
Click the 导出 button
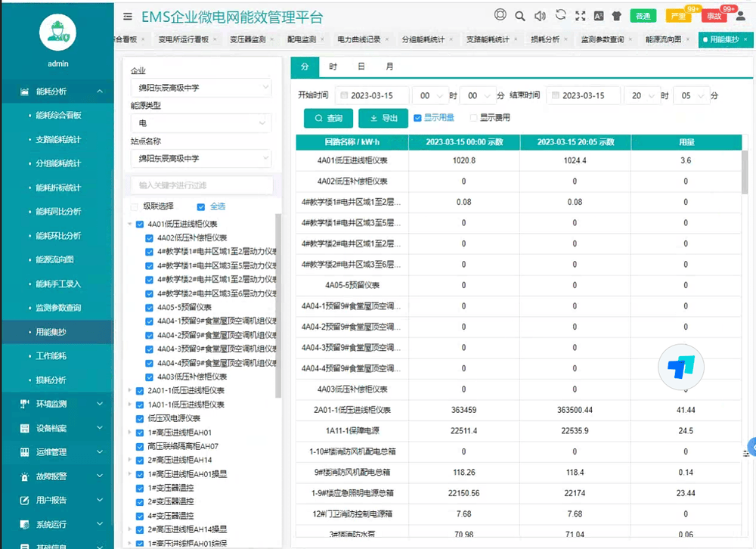(383, 118)
